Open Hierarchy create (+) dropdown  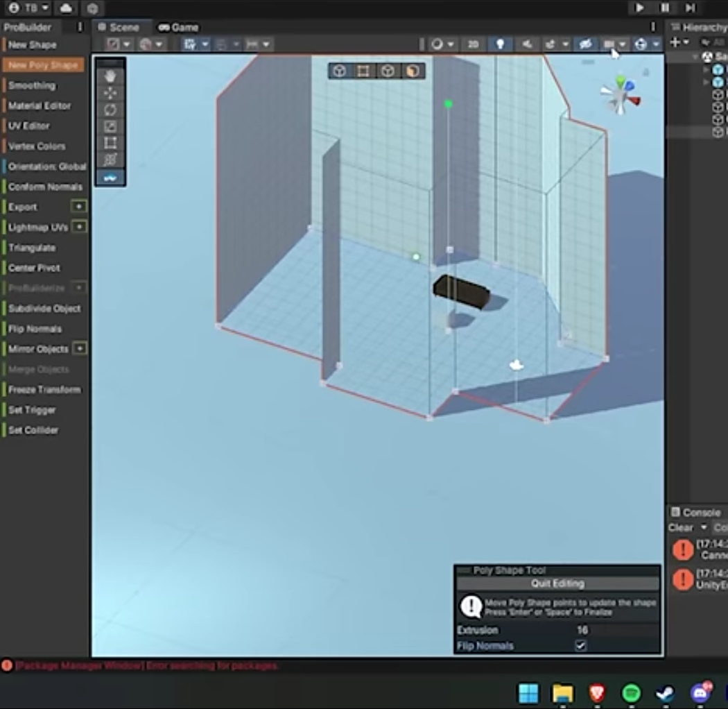coord(679,42)
